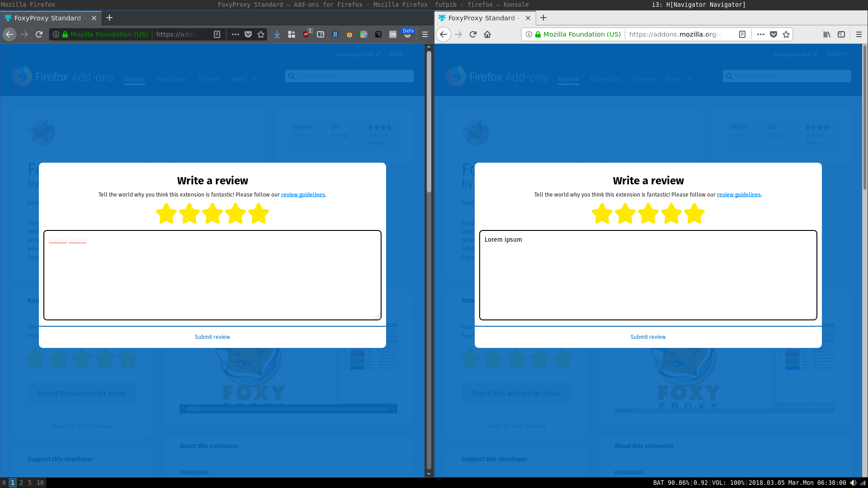Viewport: 868px width, 488px height.
Task: Expand the 'More…' dropdown in the left window
Action: pos(244,79)
